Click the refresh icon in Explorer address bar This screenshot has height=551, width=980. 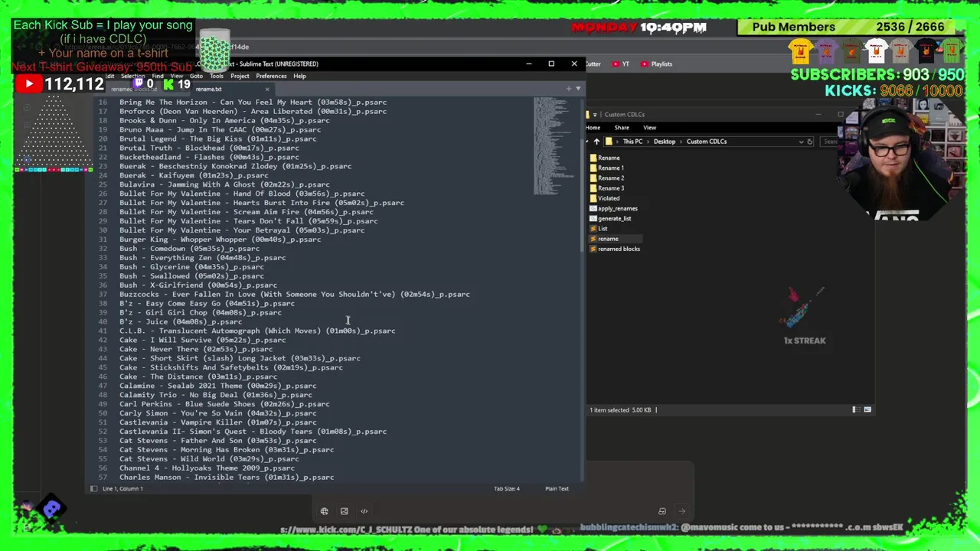point(810,142)
